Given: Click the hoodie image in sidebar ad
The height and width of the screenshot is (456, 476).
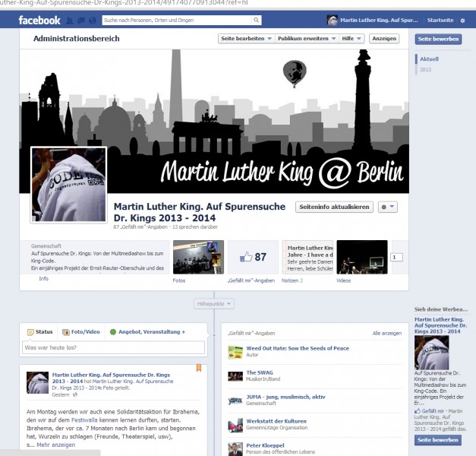Looking at the screenshot, I should coord(431,353).
